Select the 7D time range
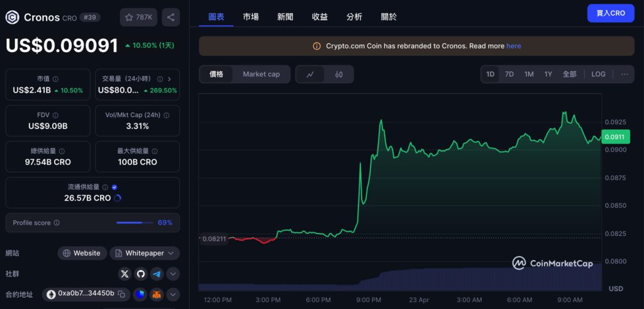The image size is (644, 309). point(509,74)
